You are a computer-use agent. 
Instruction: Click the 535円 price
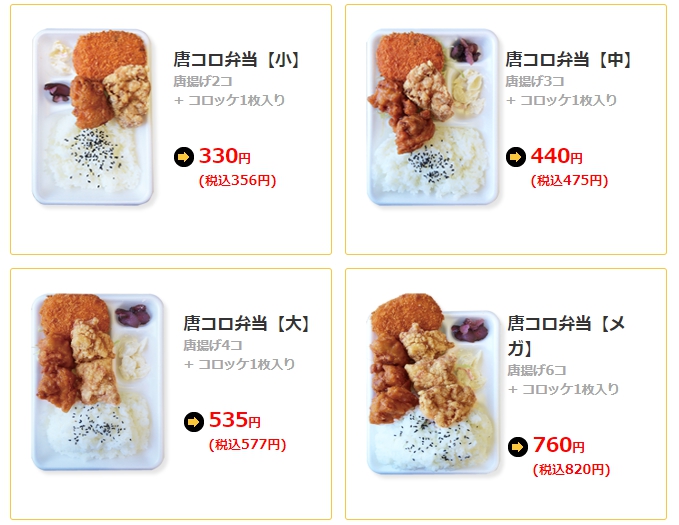pos(235,420)
